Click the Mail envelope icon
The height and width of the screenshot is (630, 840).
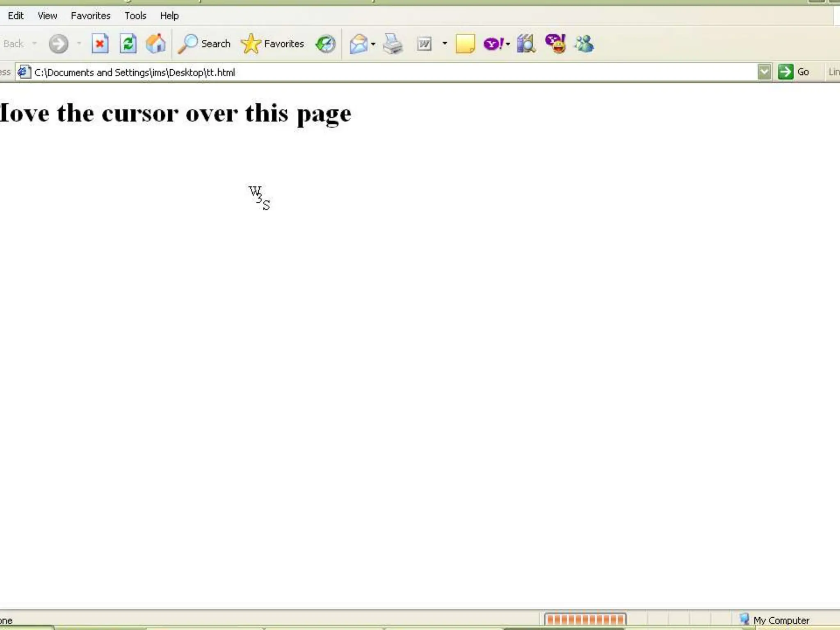(x=358, y=44)
